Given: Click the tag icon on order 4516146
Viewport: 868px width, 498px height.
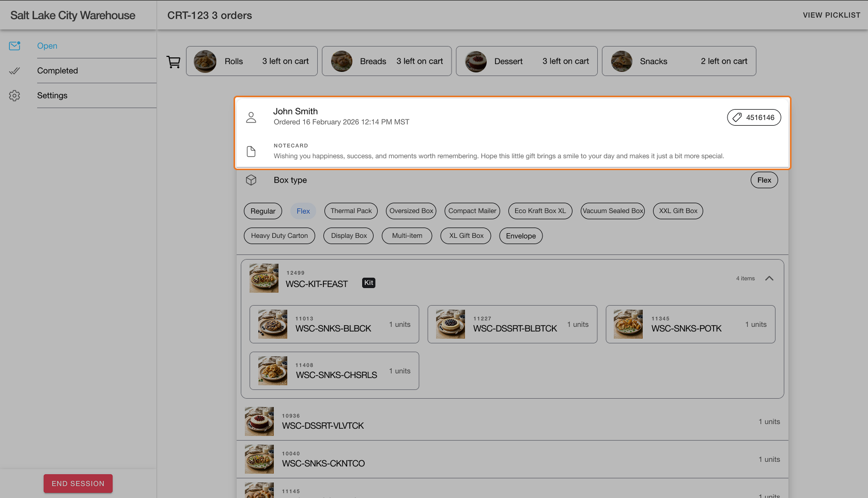Looking at the screenshot, I should (x=737, y=117).
